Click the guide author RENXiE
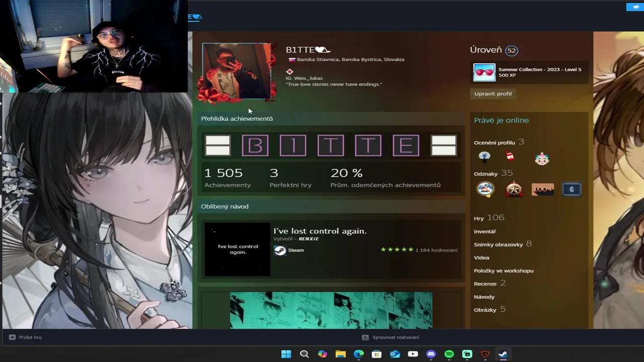This screenshot has width=644, height=362. tap(308, 239)
